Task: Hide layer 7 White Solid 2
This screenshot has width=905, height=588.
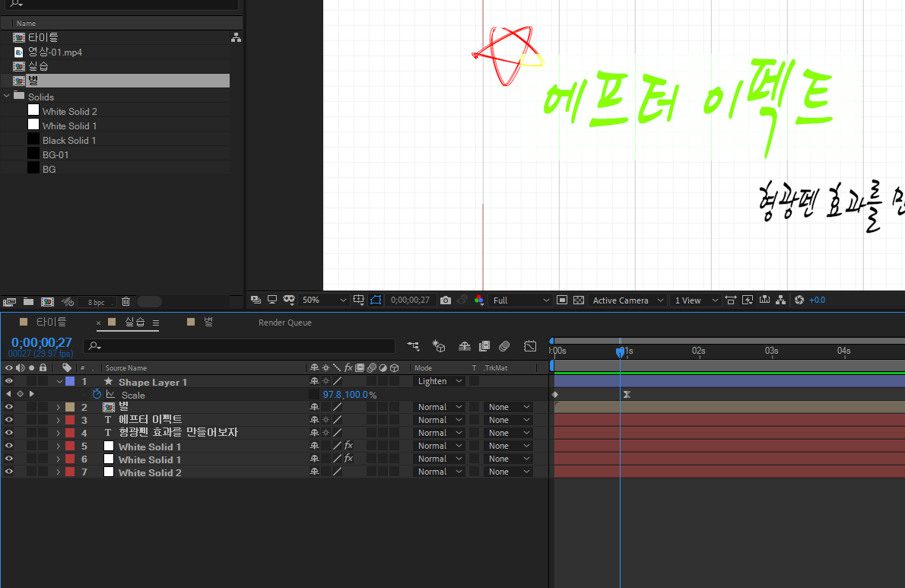Action: [x=8, y=472]
